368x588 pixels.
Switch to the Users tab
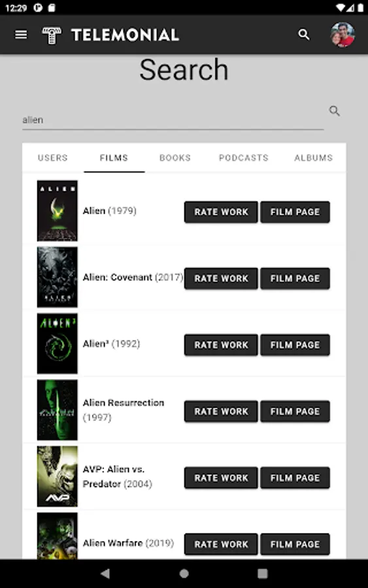(53, 158)
